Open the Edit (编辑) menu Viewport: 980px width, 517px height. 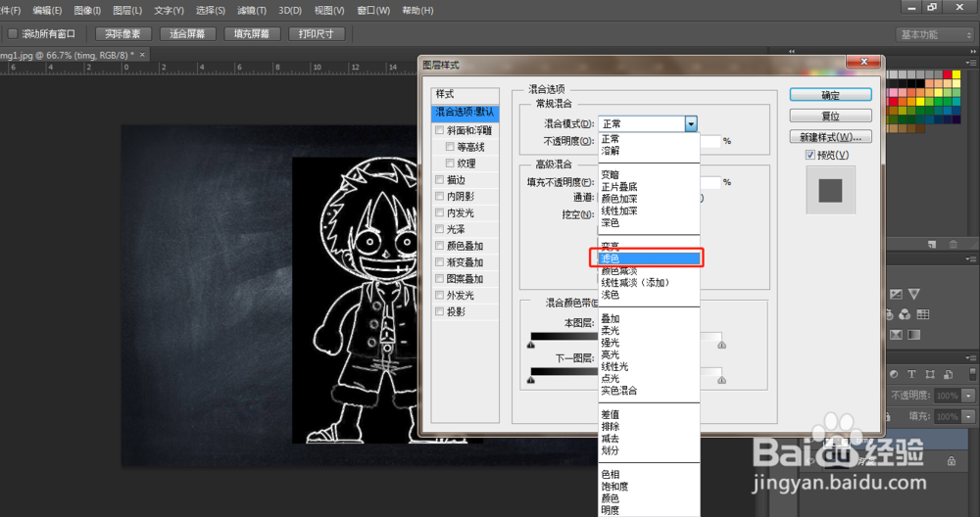pos(47,11)
